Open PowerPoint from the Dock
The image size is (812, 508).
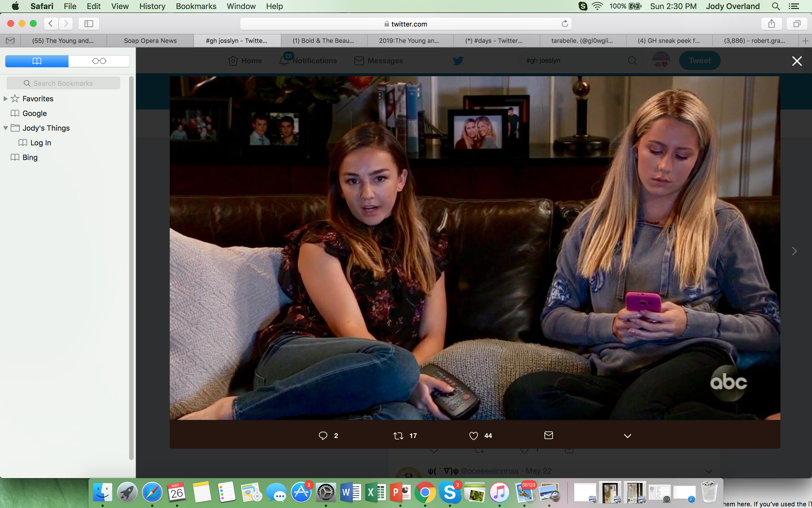point(400,492)
